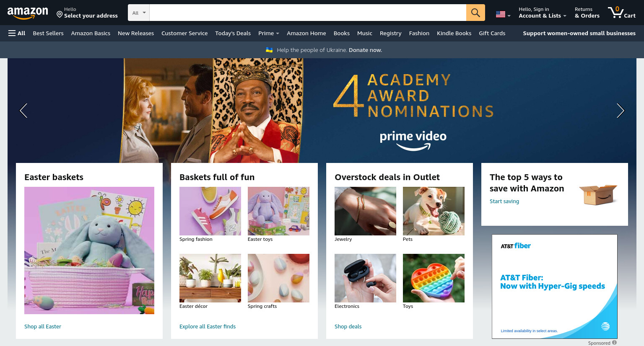Click the sponsored ad info icon
The image size is (644, 346).
point(614,343)
